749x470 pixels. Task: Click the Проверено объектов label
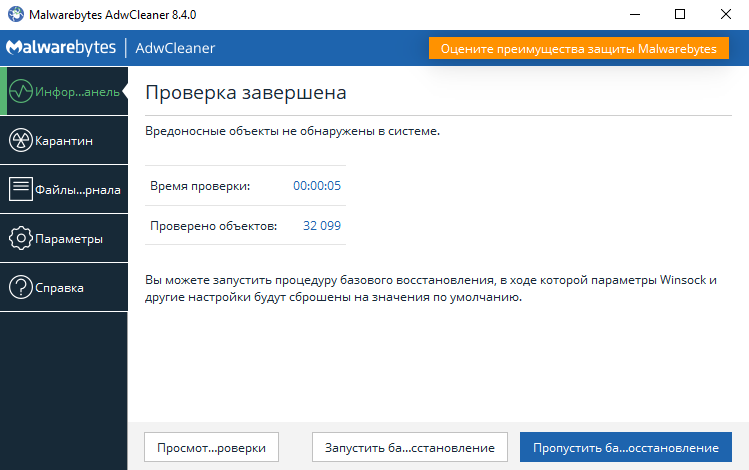tap(214, 225)
